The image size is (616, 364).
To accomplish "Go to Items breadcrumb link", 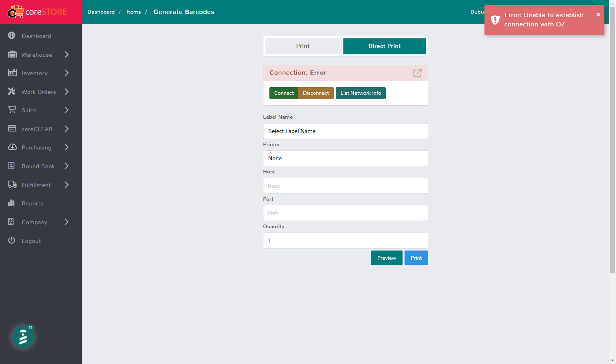I will [134, 12].
